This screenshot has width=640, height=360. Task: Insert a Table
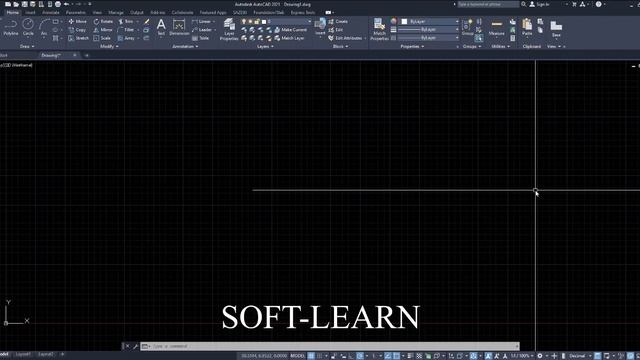point(201,38)
